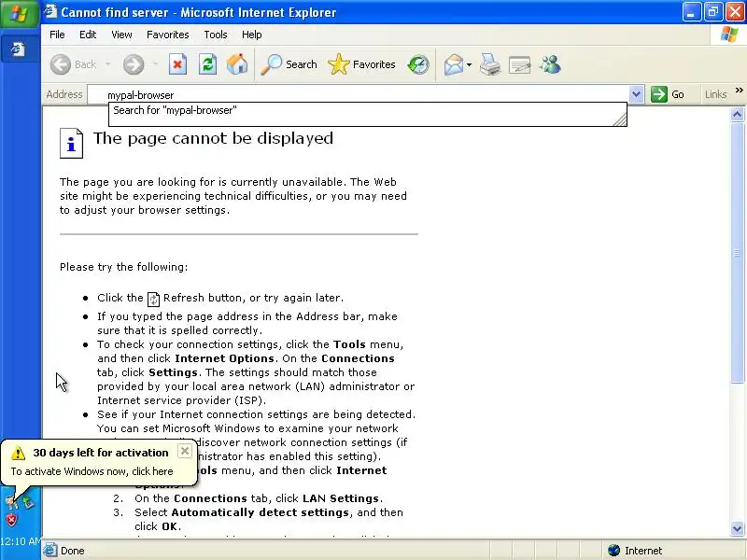747x560 pixels.
Task: Refresh the page with green arrows icon
Action: [x=207, y=64]
